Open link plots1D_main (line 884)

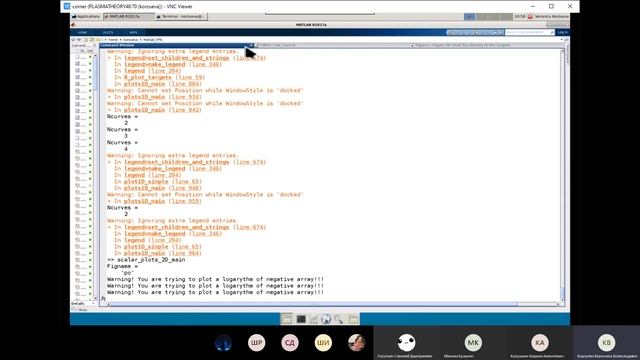163,84
